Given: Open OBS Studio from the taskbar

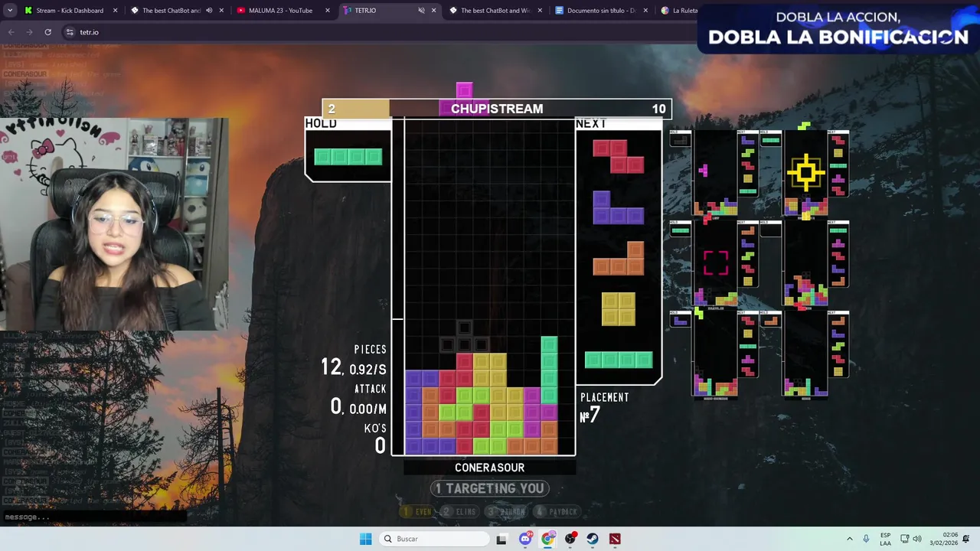Looking at the screenshot, I should [570, 539].
